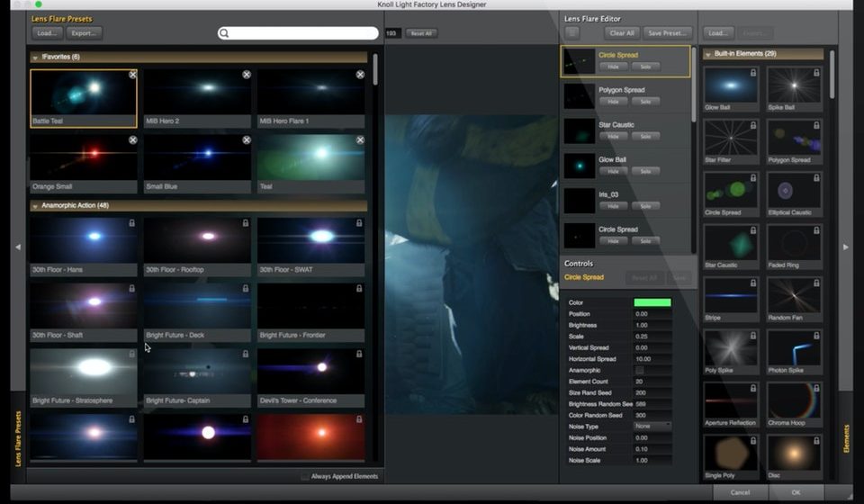The image size is (864, 504).
Task: Click Export in Lens Flare Presets
Action: [84, 33]
